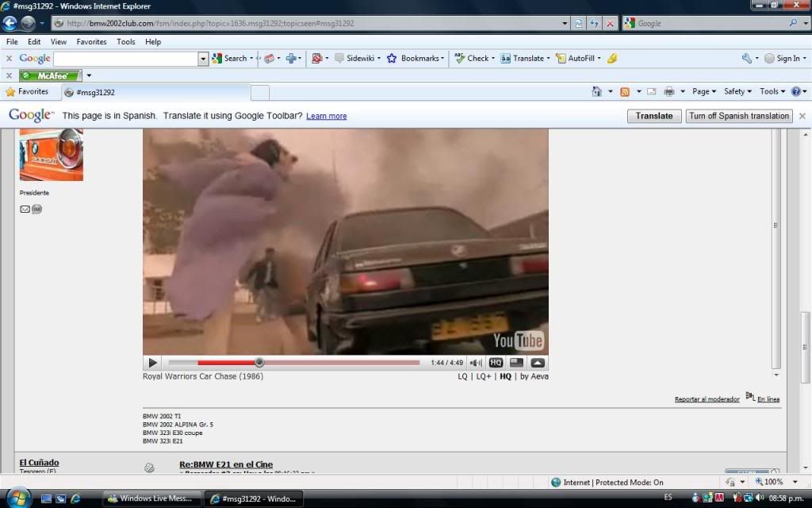Move the video progress slider knob
This screenshot has height=508, width=812.
pyautogui.click(x=259, y=362)
